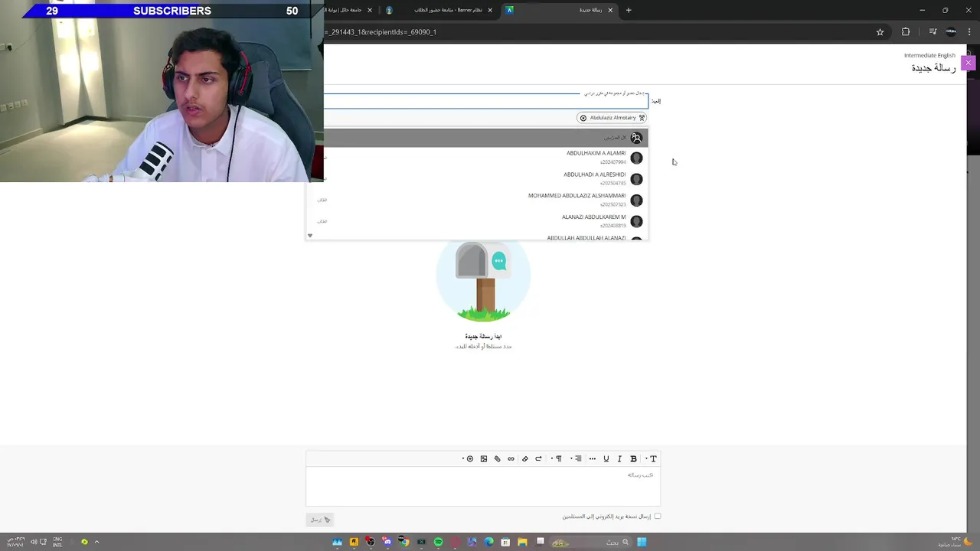Open text alignment dropdown
The width and height of the screenshot is (980, 551).
click(x=577, y=459)
